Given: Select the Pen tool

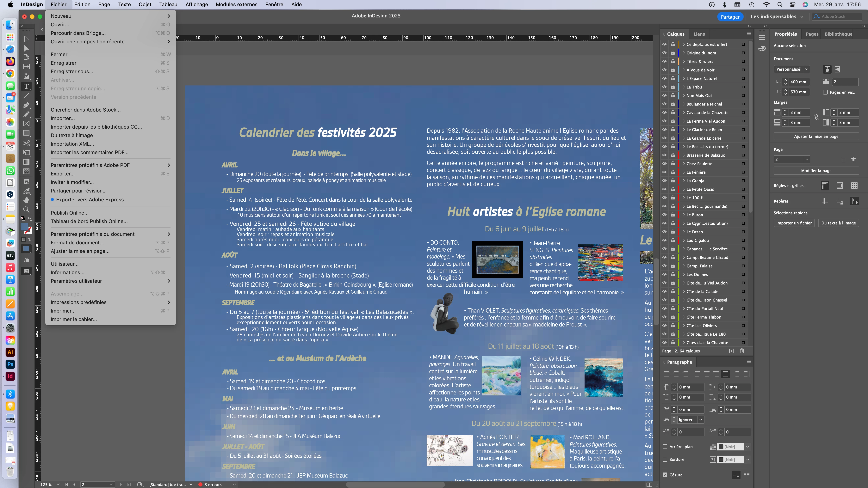Looking at the screenshot, I should click(26, 105).
